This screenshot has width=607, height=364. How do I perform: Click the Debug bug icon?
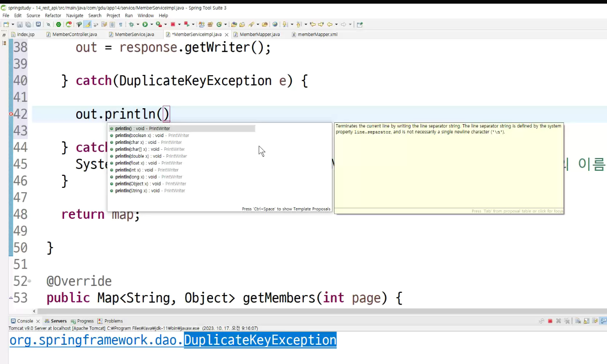(x=131, y=25)
